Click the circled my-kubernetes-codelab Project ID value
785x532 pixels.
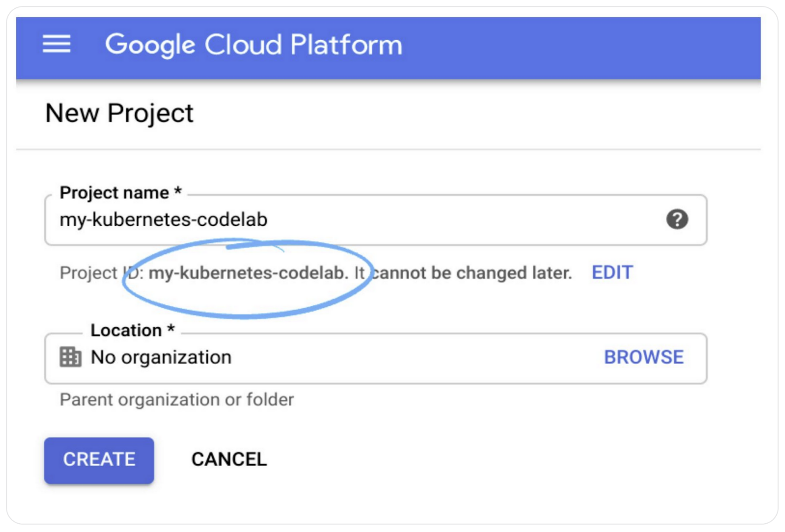248,273
